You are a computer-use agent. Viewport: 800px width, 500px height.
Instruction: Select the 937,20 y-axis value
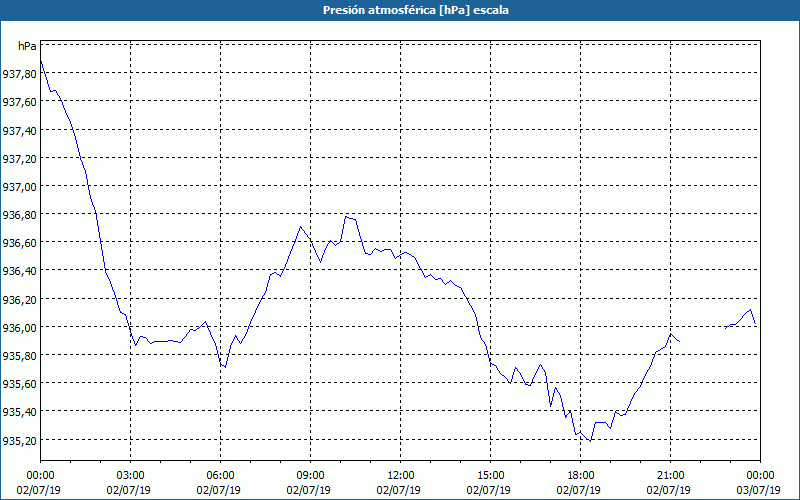(x=19, y=159)
